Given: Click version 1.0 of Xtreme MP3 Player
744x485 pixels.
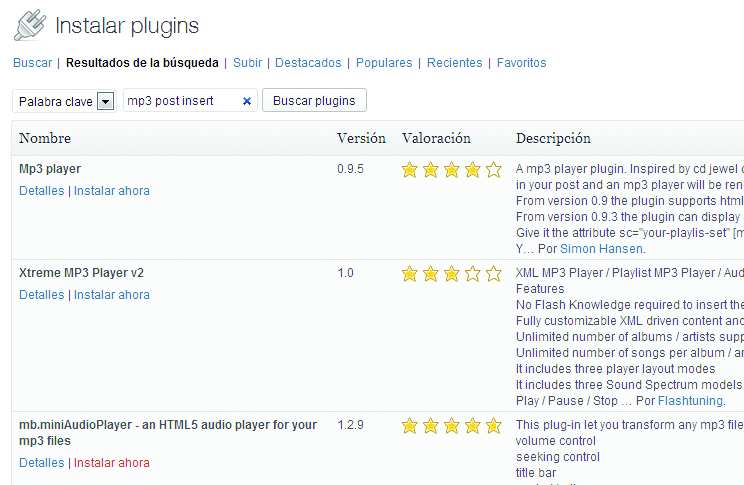Looking at the screenshot, I should coord(345,273).
